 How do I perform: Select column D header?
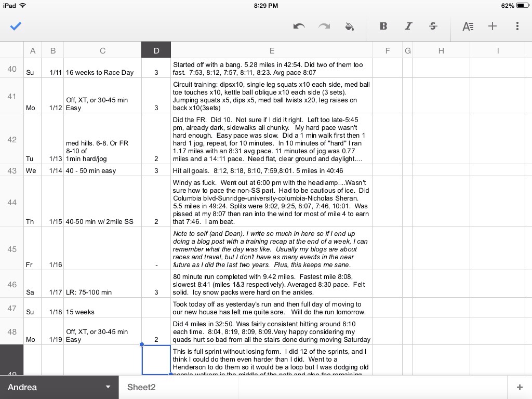(x=156, y=50)
